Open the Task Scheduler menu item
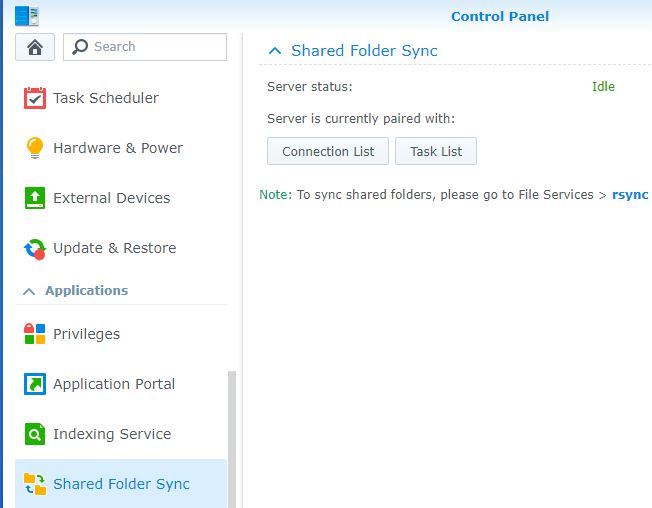 tap(105, 98)
